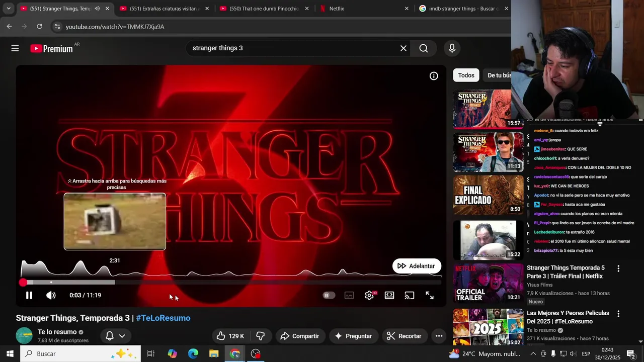Open 15:57 Stranger Things thumbnail

tap(482, 109)
